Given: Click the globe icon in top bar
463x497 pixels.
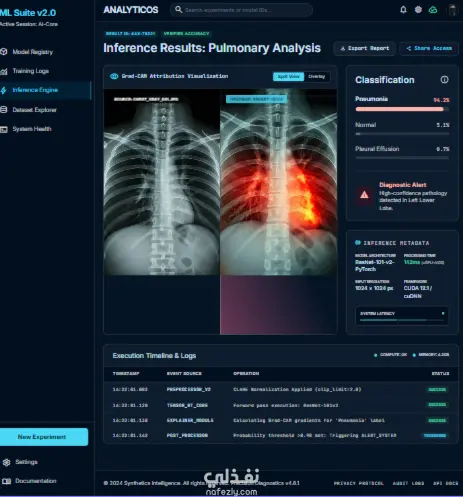Looking at the screenshot, I should [418, 10].
